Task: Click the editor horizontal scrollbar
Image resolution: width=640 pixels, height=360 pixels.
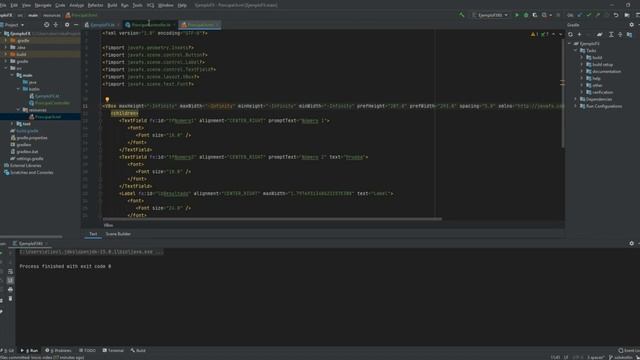Action: click(x=272, y=219)
